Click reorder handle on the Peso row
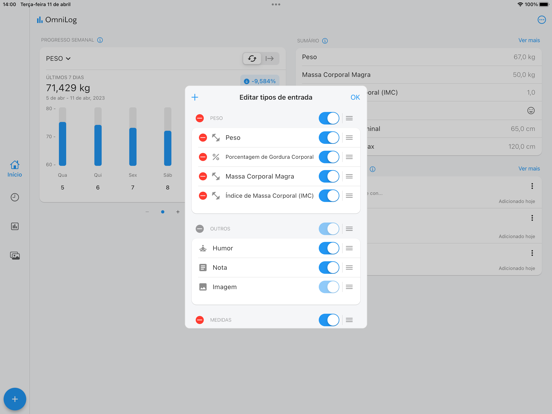The image size is (552, 414). click(349, 137)
